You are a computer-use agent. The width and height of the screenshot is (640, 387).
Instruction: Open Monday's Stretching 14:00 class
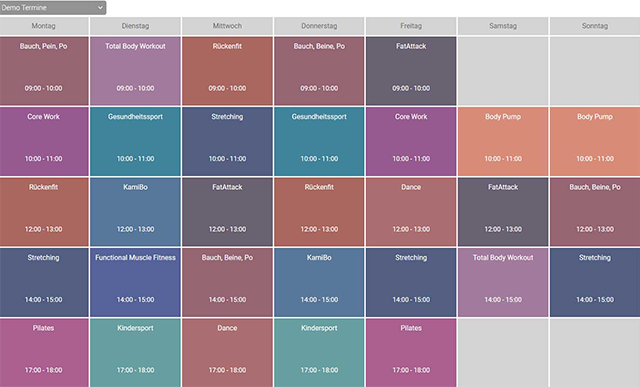44,282
